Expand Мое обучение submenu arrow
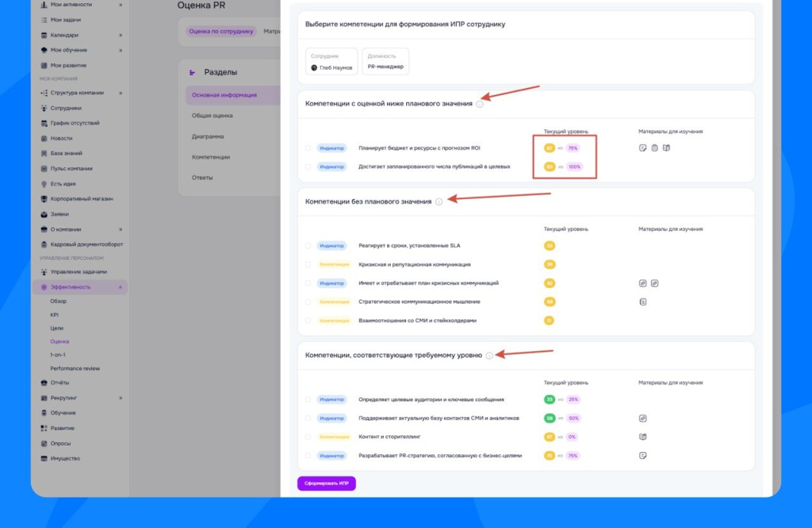812x528 pixels. pos(121,50)
